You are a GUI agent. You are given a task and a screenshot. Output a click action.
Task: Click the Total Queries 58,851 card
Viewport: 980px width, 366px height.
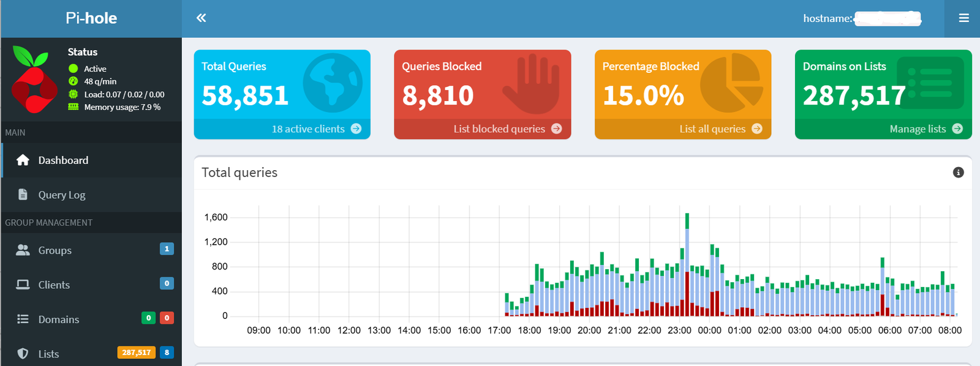point(282,86)
